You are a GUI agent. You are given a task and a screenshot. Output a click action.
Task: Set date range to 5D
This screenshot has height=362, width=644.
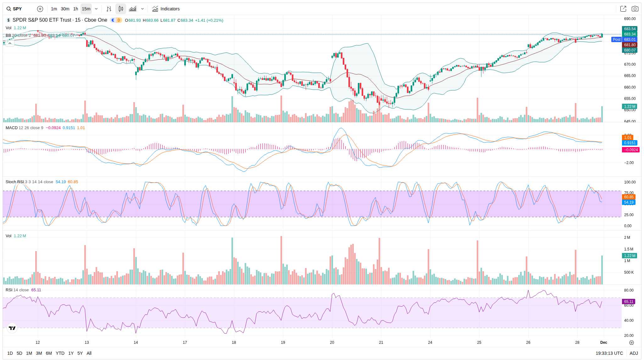coord(19,353)
